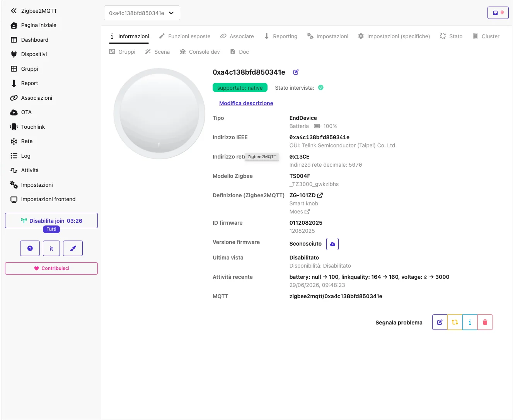Switch to the Scena tab
The image size is (513, 420).
tap(157, 52)
